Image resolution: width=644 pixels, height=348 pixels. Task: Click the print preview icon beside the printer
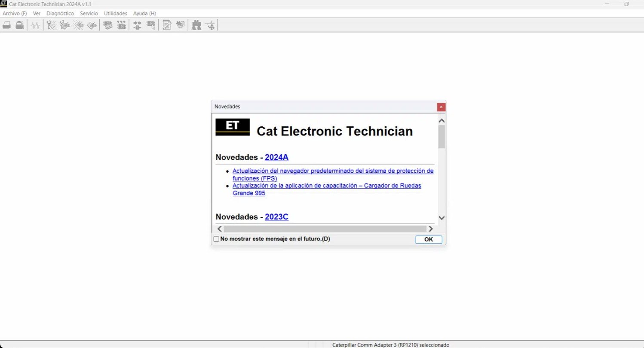click(19, 25)
